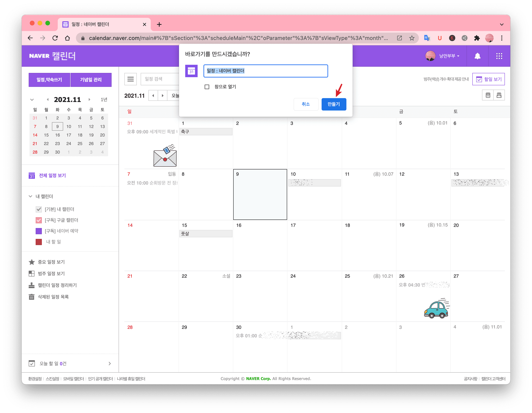Click the 일정 검색 search field
The height and width of the screenshot is (413, 532).
point(160,79)
